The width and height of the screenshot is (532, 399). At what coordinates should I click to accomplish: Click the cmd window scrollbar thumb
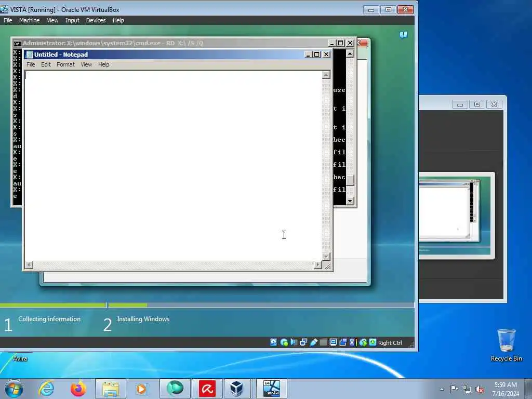click(350, 180)
